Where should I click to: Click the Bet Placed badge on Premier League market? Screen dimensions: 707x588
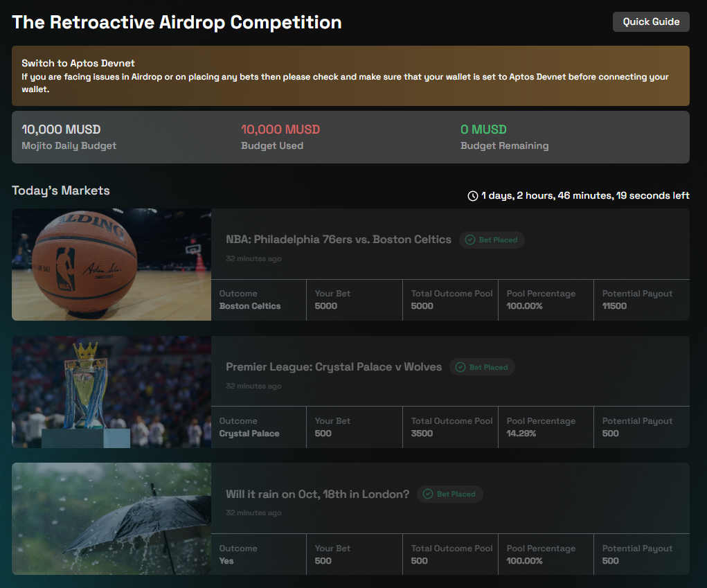(x=482, y=367)
